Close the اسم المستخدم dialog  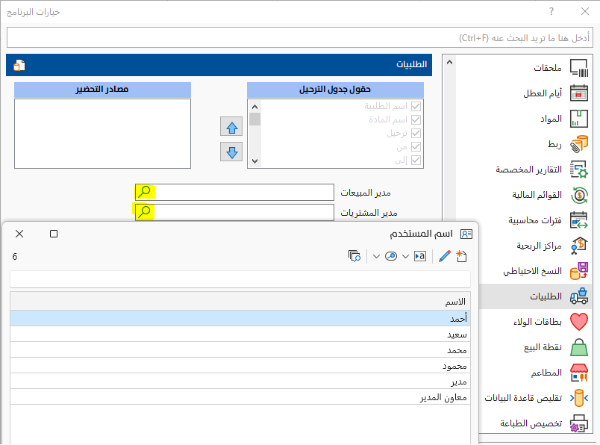(20, 234)
